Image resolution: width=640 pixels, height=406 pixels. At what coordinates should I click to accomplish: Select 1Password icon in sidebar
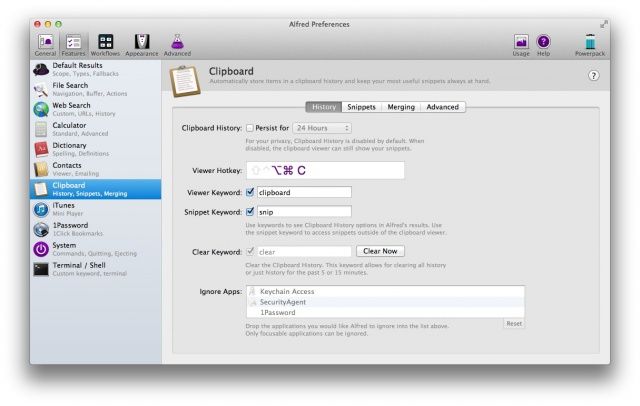click(x=41, y=229)
